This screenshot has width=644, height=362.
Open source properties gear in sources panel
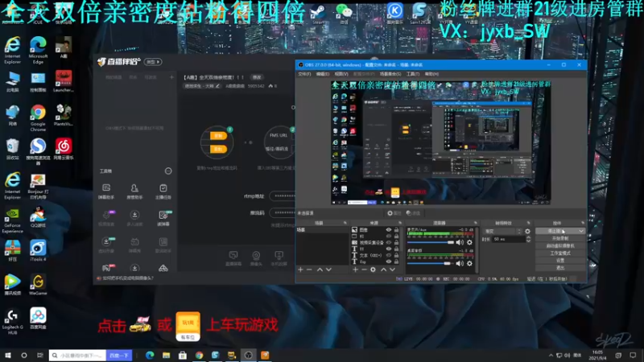[373, 269]
